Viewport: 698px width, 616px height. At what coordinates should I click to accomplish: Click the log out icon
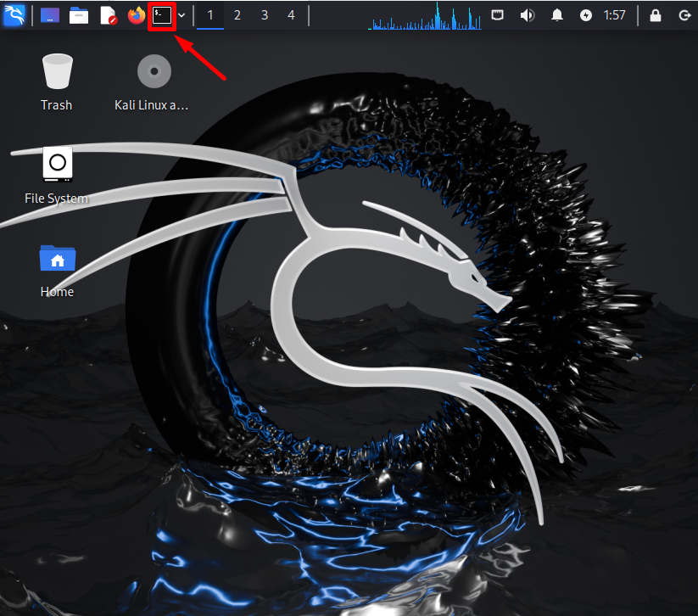(684, 15)
